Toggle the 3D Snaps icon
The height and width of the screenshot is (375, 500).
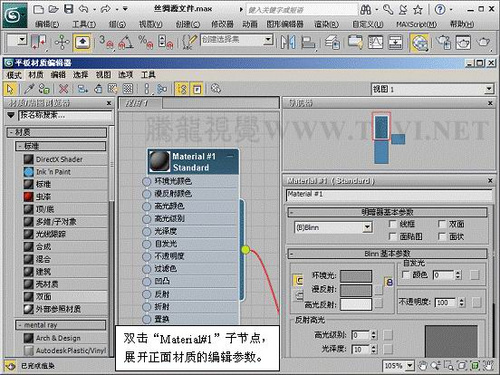point(106,42)
